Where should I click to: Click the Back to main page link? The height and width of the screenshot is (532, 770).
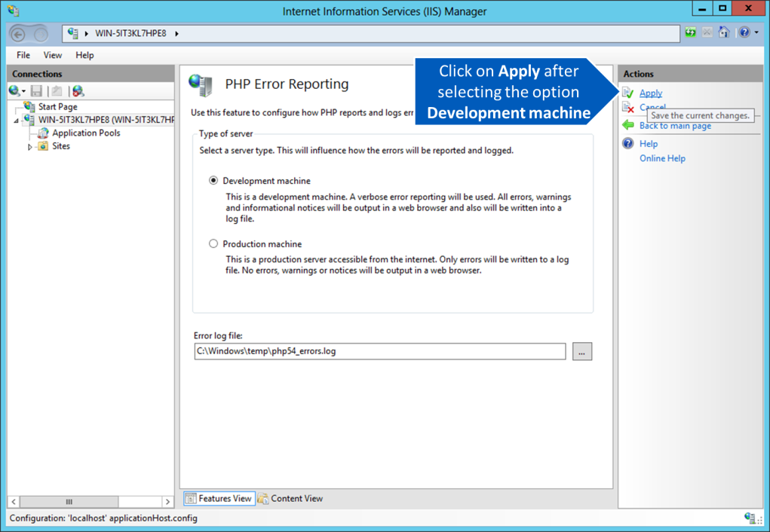(x=675, y=126)
